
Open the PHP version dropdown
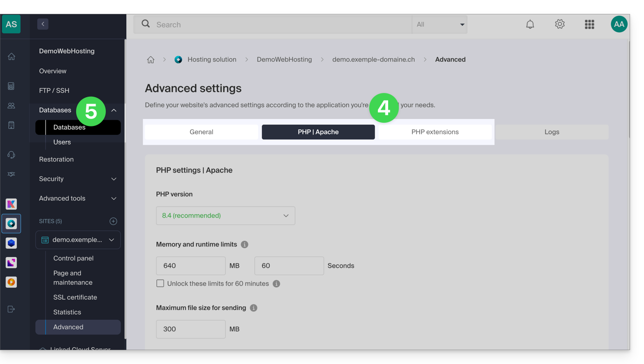225,216
